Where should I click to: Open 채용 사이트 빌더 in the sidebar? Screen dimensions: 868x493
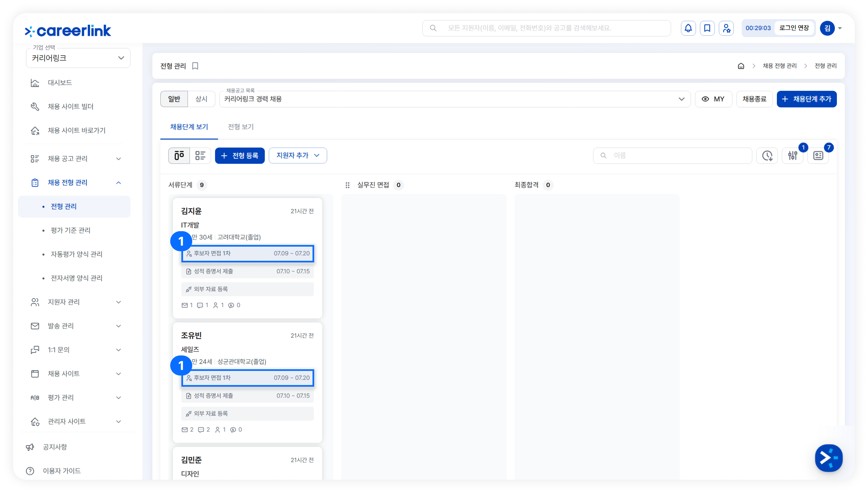70,107
